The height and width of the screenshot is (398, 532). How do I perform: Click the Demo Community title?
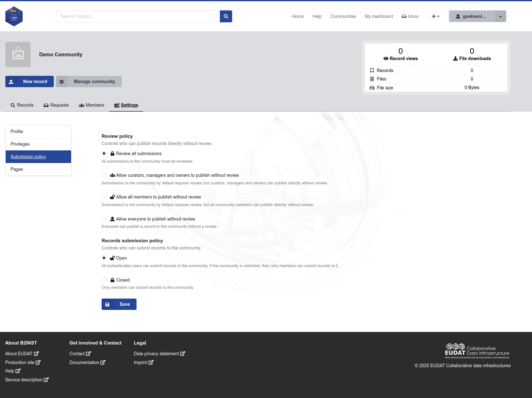coord(61,54)
